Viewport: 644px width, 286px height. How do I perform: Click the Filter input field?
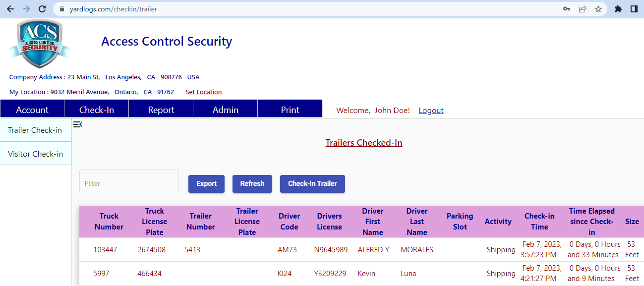point(129,182)
